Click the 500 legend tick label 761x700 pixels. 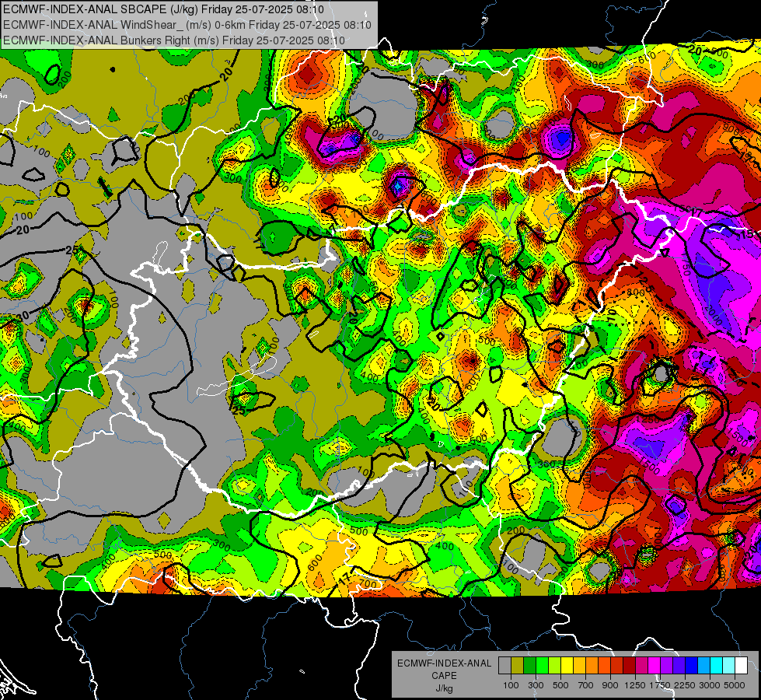[560, 685]
